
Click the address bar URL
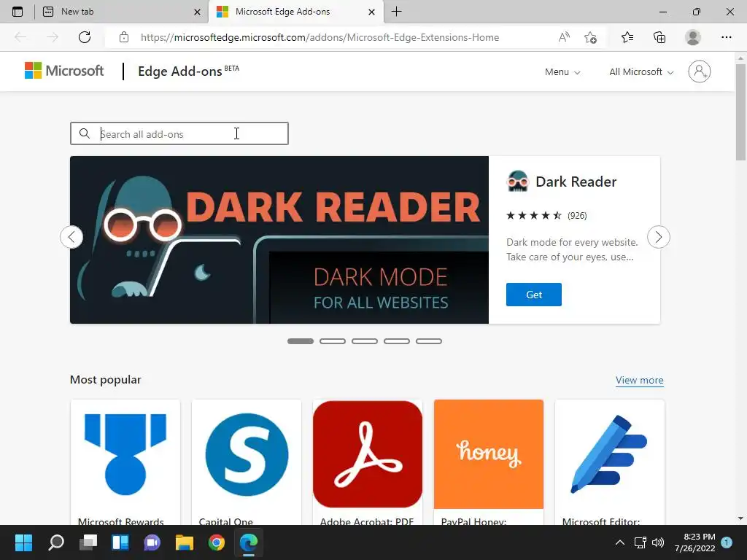point(320,37)
